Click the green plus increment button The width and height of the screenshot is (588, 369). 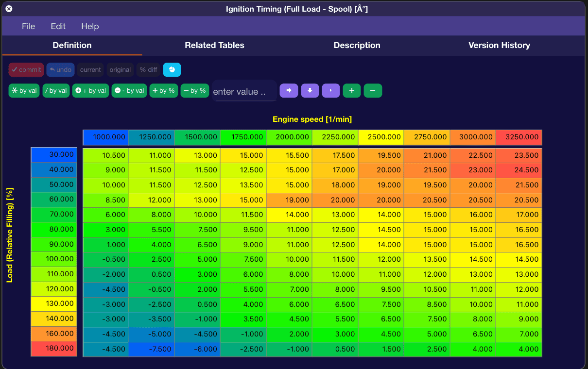pos(352,90)
